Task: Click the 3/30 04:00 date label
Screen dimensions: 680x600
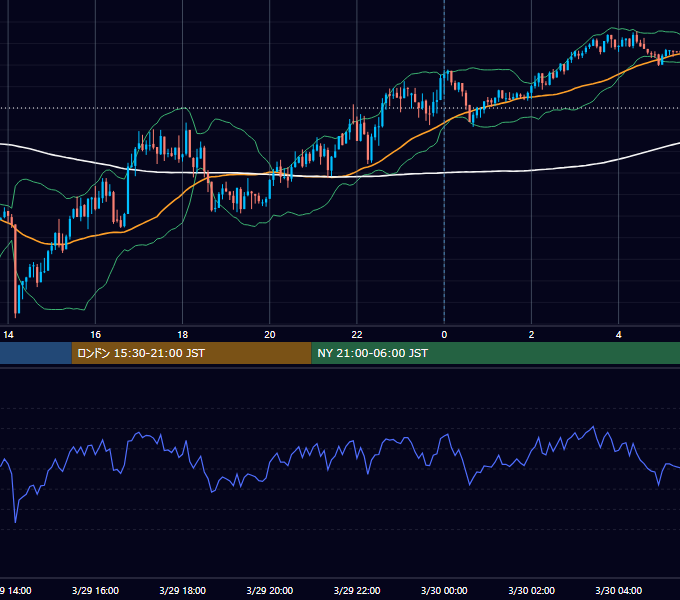Action: click(x=618, y=590)
